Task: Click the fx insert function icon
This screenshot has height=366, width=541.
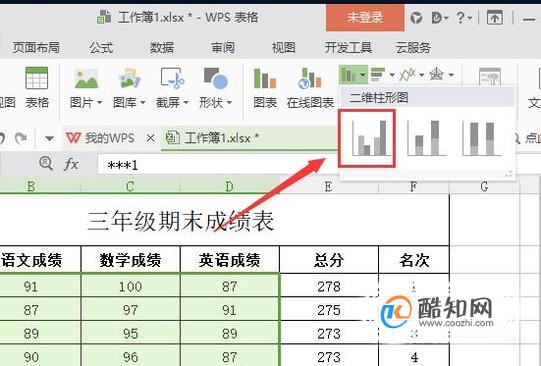Action: 71,164
